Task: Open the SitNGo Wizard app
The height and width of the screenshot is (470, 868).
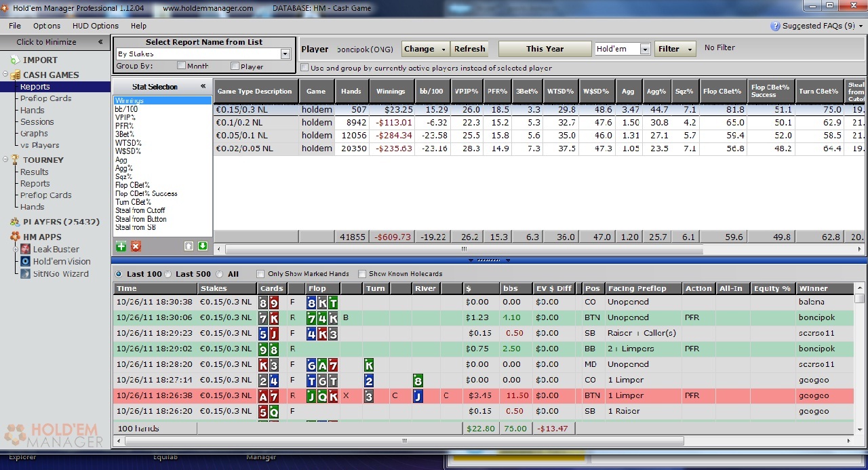Action: pyautogui.click(x=26, y=274)
